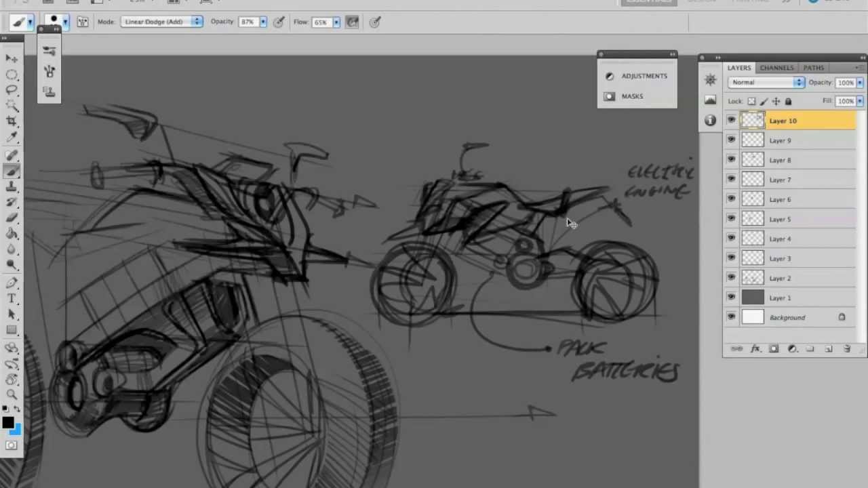This screenshot has height=488, width=868.
Task: Hide the Background layer eye
Action: (731, 317)
